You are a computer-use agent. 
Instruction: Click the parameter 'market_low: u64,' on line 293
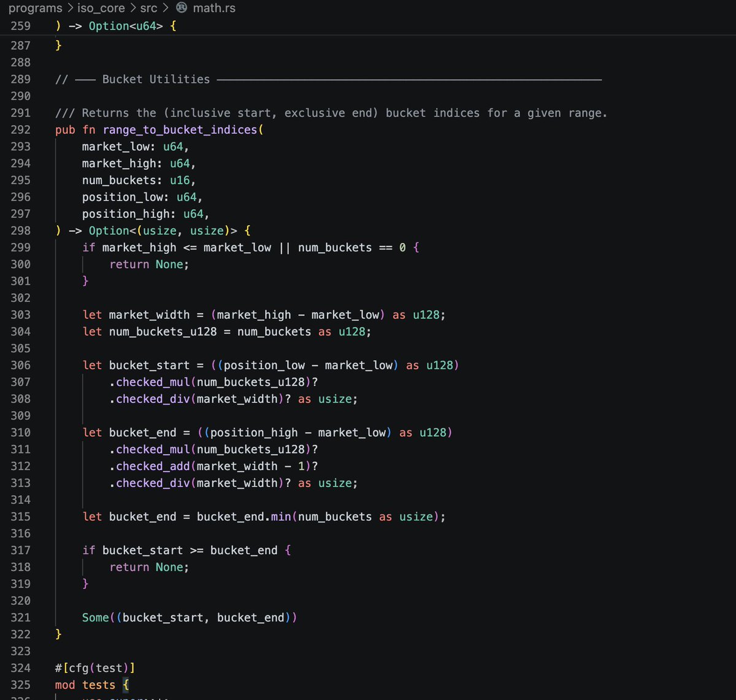click(x=136, y=147)
